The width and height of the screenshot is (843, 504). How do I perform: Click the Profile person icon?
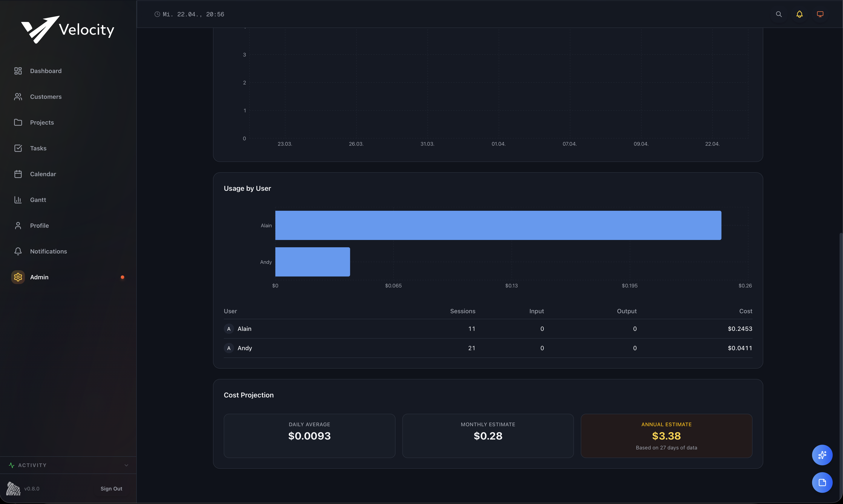[18, 225]
